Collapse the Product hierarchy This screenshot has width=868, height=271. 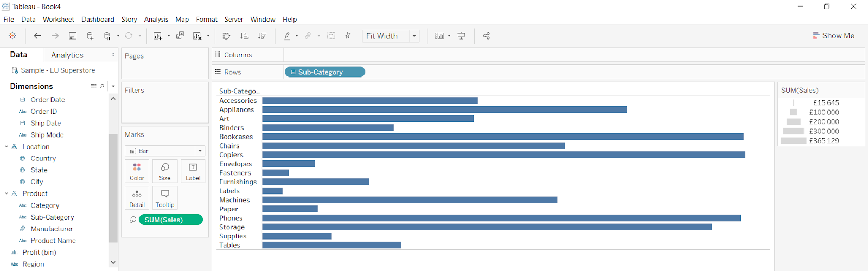[x=7, y=193]
